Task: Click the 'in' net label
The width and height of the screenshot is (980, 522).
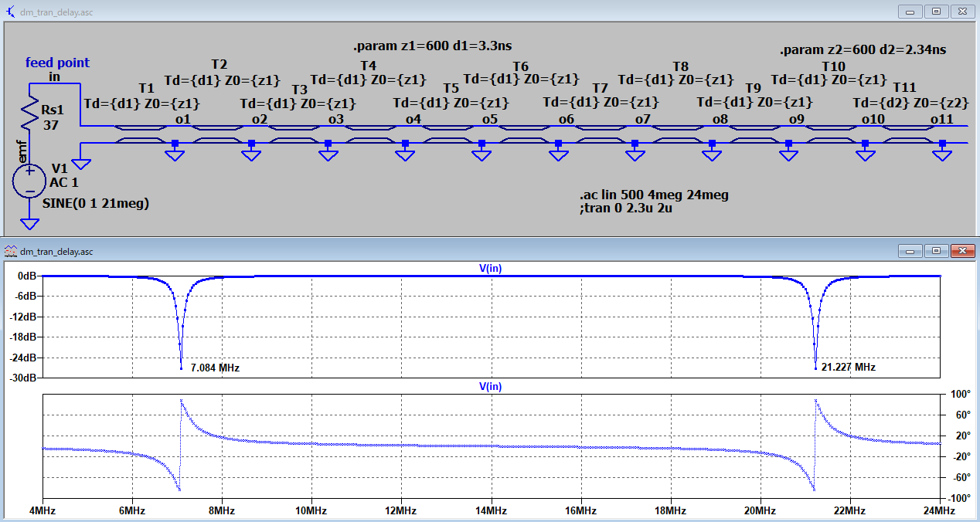Action: click(x=54, y=76)
